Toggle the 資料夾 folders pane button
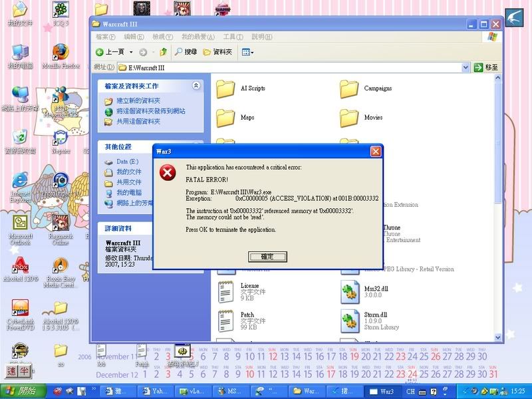532x399 pixels. point(218,52)
